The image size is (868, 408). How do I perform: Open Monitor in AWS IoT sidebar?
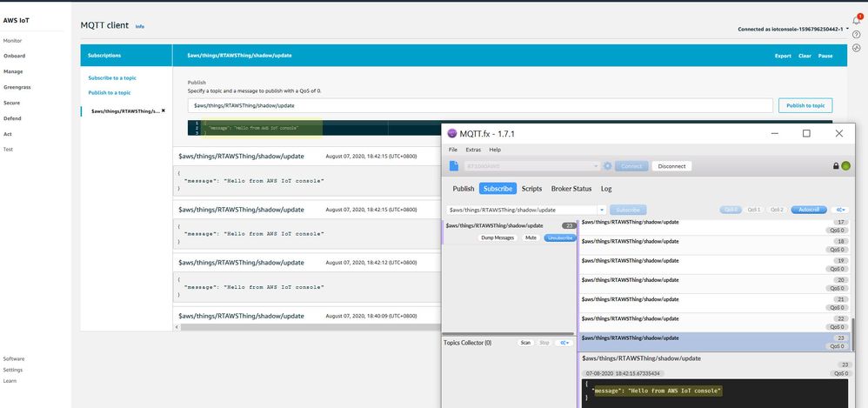click(13, 41)
